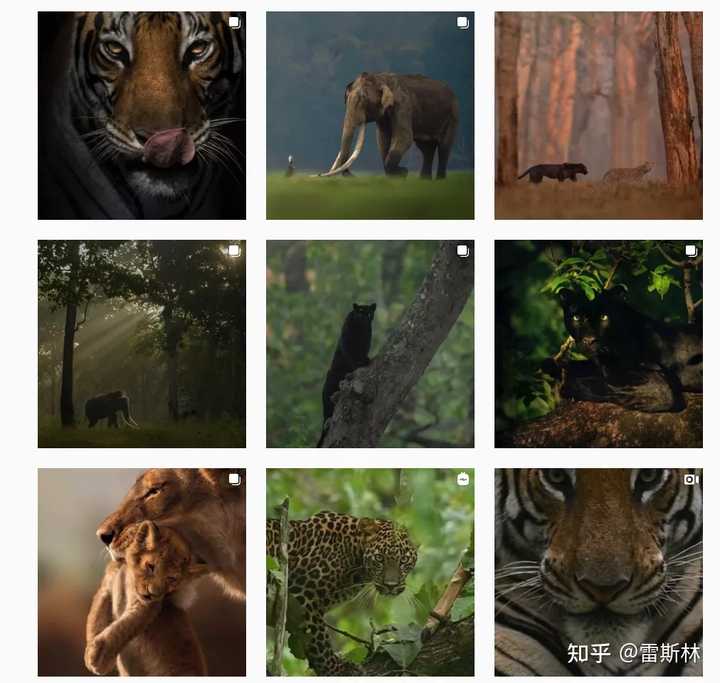Image resolution: width=720 pixels, height=683 pixels.
Task: Open the tiger licking its nose photo
Action: click(x=142, y=115)
